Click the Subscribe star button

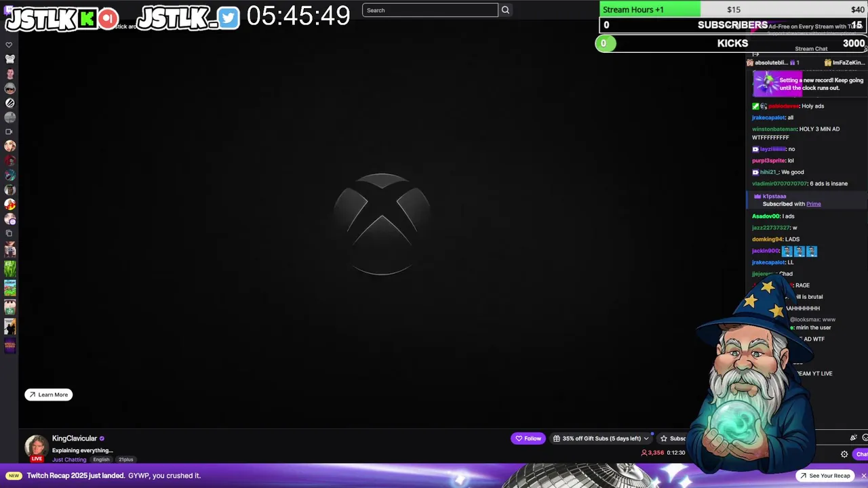[673, 439]
